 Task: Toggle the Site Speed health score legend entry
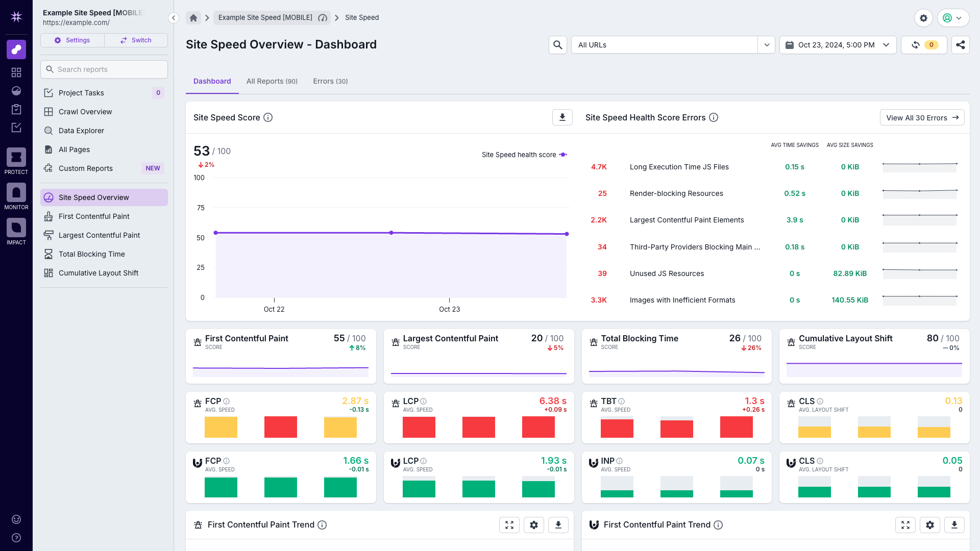click(524, 155)
